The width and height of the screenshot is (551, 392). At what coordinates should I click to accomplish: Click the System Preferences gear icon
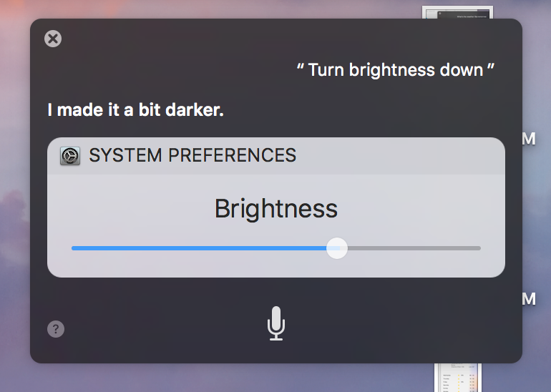[70, 156]
